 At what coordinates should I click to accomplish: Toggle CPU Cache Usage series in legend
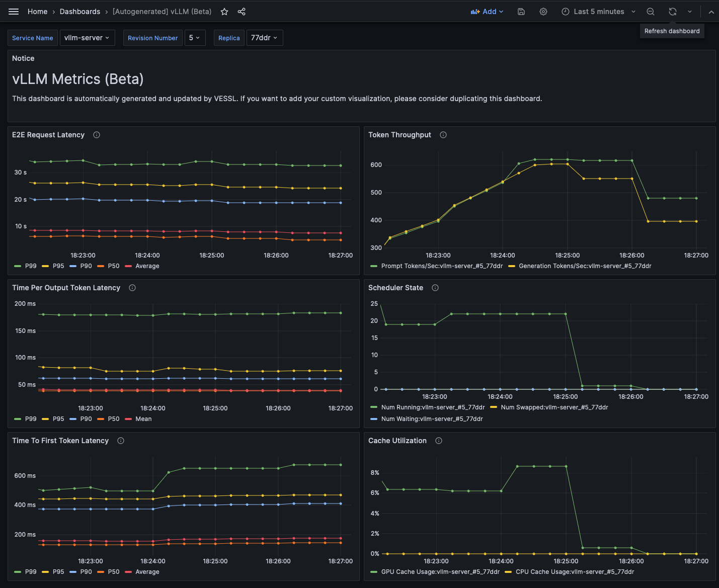pos(574,572)
